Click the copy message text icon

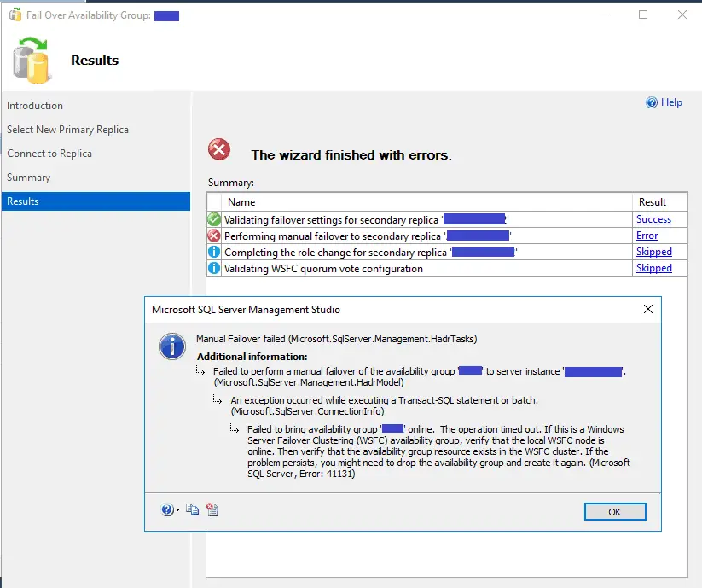click(192, 509)
